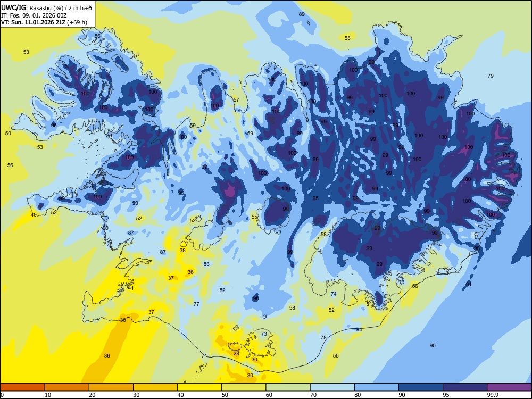The image size is (532, 399).
Task: Click the map value '77' in the southwest
Action: click(x=196, y=304)
